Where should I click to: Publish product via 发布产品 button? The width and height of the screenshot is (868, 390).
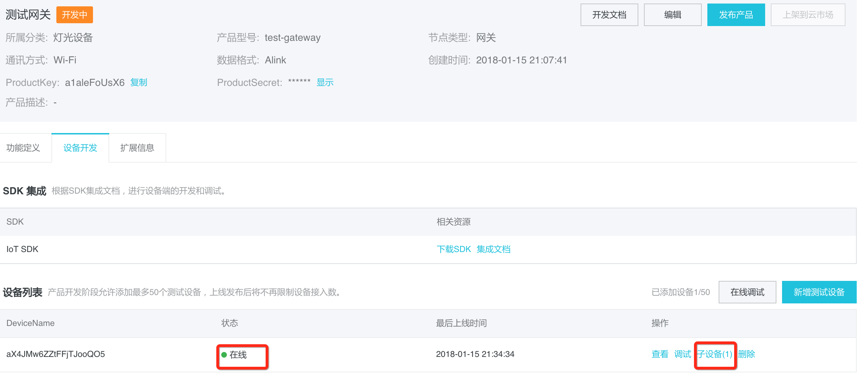pos(736,15)
